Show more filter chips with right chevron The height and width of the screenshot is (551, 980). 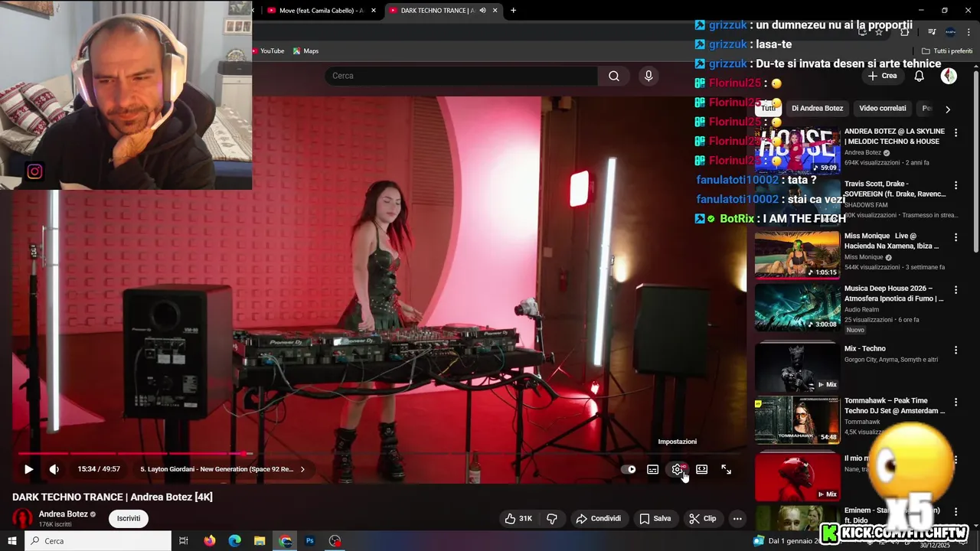(948, 109)
